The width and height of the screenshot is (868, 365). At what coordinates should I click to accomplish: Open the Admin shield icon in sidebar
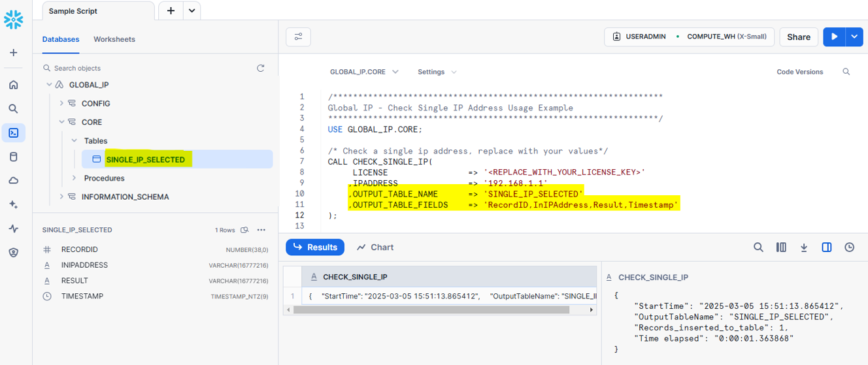(x=13, y=253)
